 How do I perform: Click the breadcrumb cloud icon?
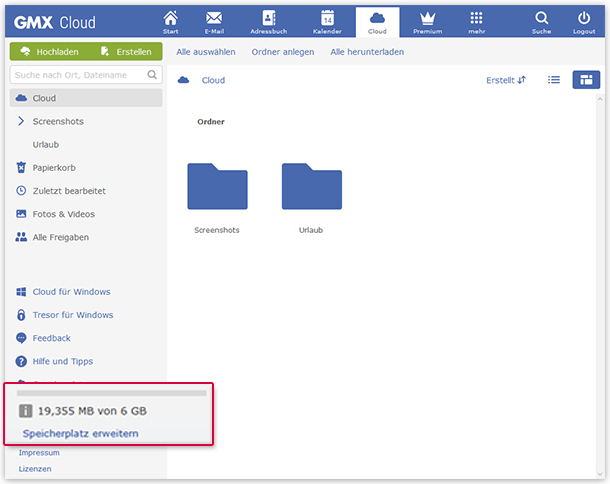[183, 80]
